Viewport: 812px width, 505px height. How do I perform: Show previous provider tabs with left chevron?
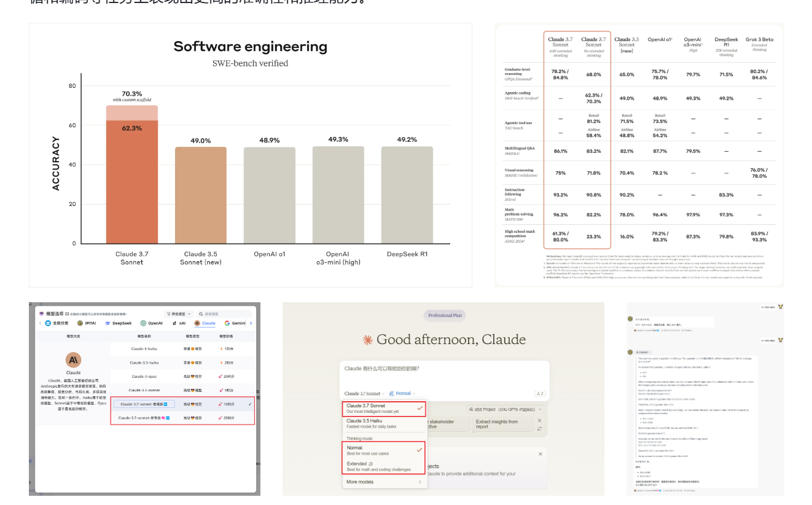[x=40, y=323]
